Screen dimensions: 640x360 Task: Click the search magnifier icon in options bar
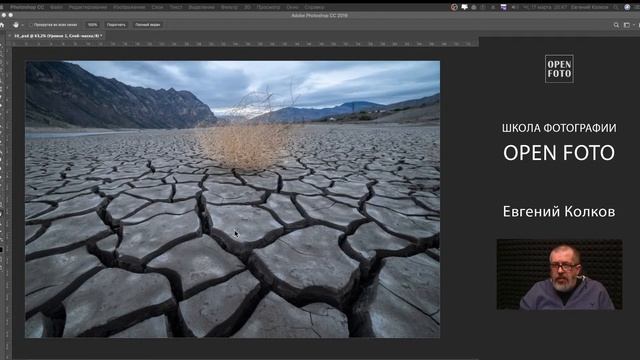point(616,25)
